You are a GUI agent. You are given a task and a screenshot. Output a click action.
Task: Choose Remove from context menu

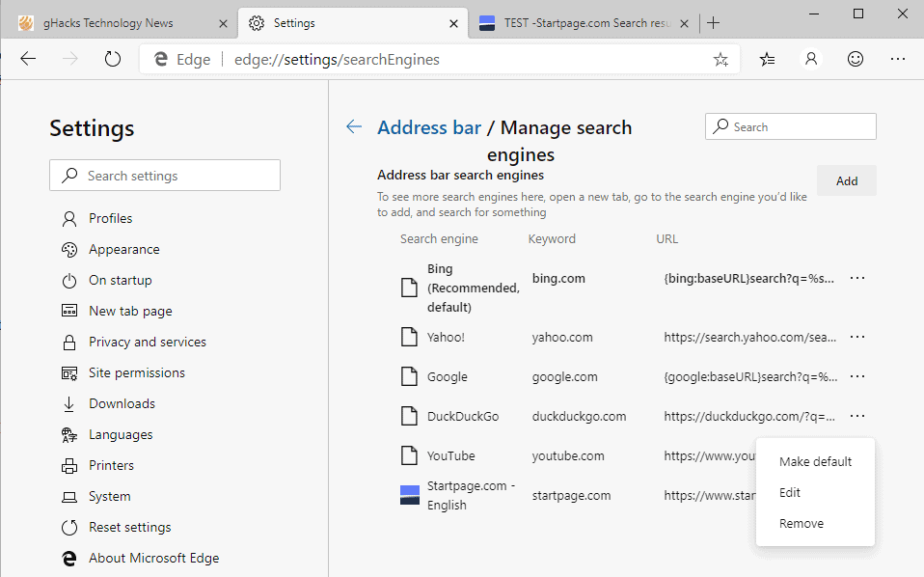point(815,523)
